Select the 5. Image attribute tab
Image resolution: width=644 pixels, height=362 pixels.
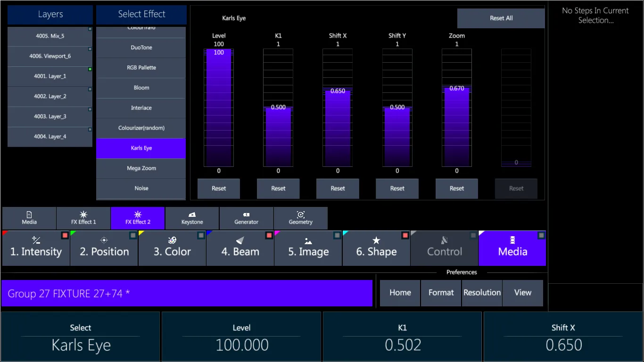tap(308, 248)
